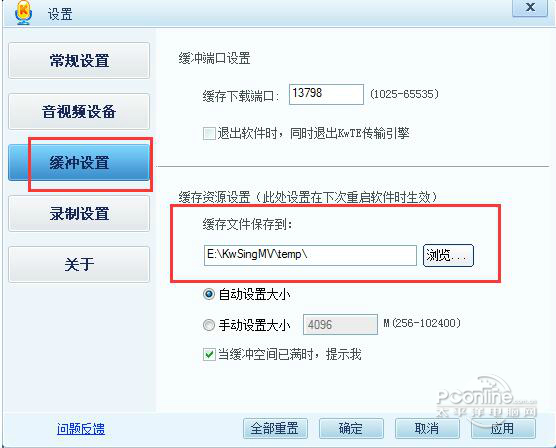Toggle the buffer-full notification checkbox
Screen dimensions: 556x448
coord(209,354)
